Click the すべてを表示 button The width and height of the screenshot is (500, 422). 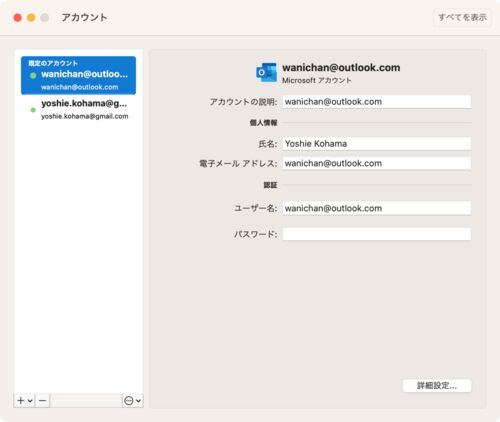462,17
